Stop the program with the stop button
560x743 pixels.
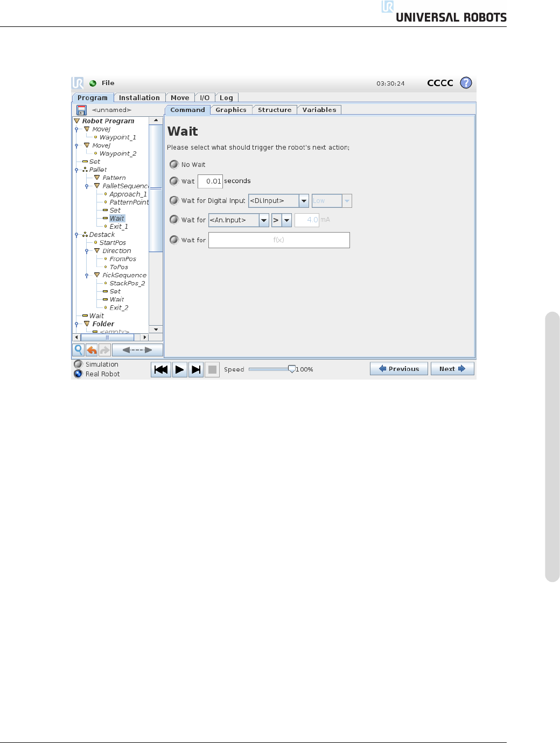coord(212,369)
